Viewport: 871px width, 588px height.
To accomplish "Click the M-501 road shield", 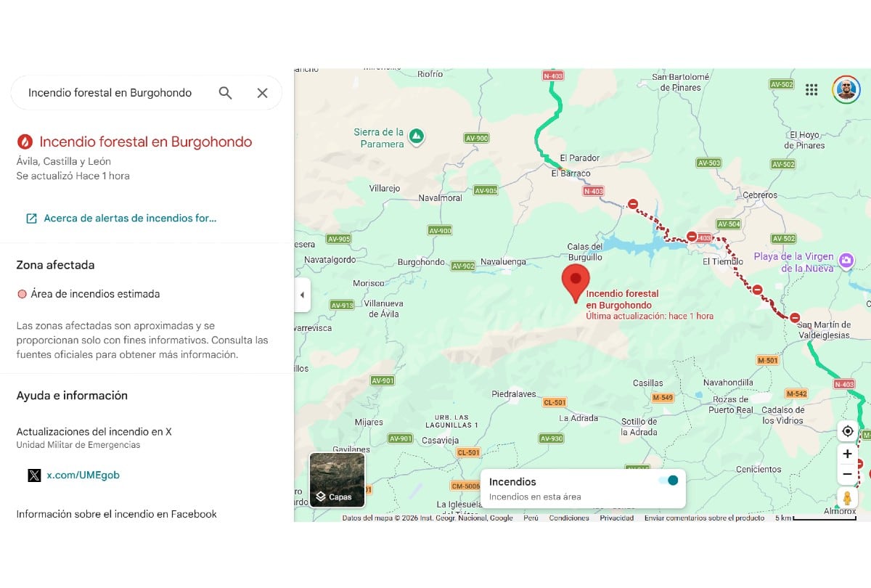I will pos(767,361).
